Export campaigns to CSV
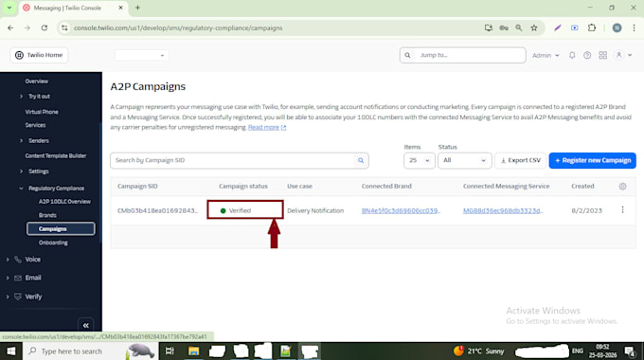This screenshot has height=360, width=644. [x=520, y=160]
